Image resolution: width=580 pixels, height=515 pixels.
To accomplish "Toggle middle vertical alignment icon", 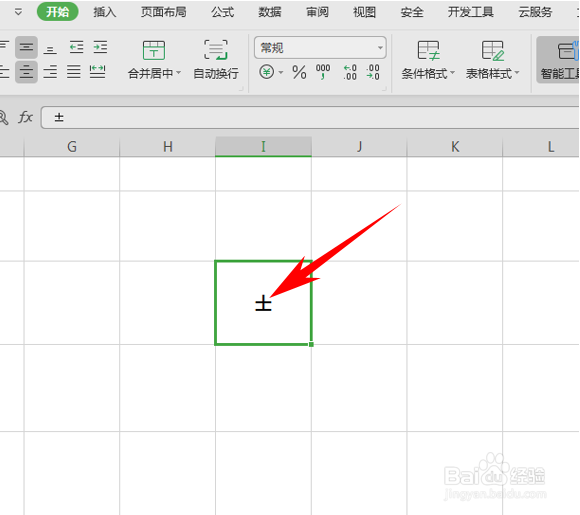I will coord(26,47).
